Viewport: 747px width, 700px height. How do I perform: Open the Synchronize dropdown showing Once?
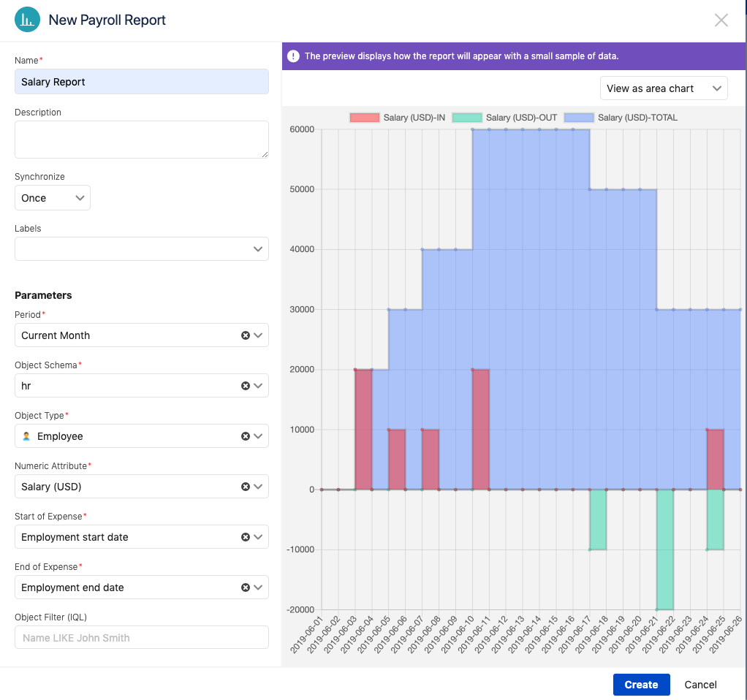click(x=53, y=197)
